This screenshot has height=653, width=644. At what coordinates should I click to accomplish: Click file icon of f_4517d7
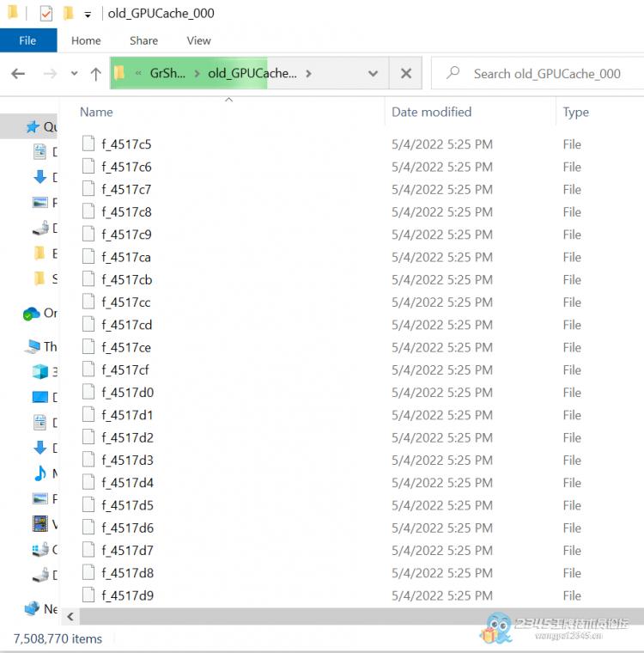point(88,549)
